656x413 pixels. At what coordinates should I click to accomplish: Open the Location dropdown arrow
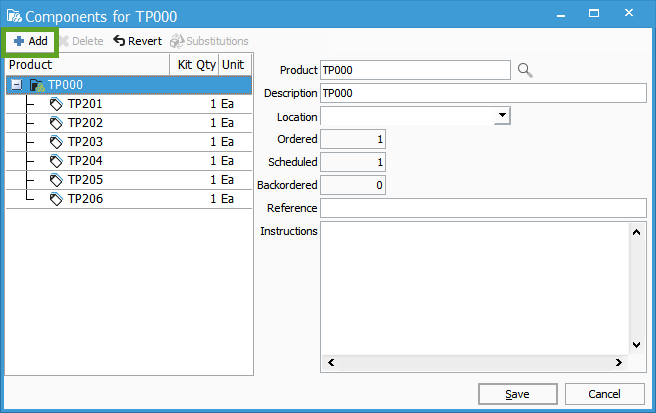pos(502,116)
